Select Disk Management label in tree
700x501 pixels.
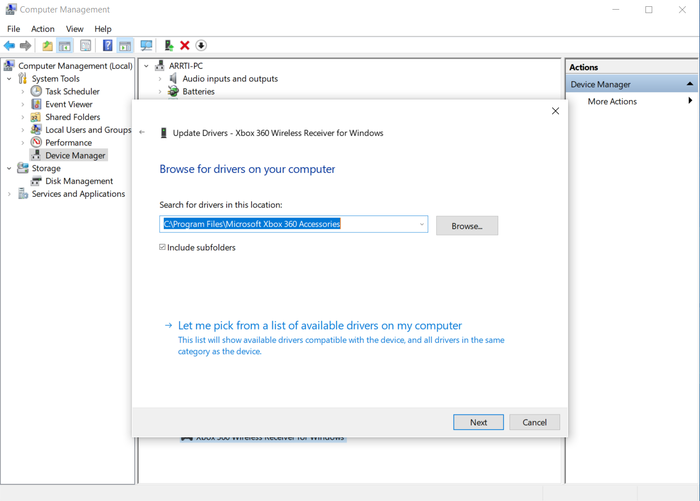click(79, 181)
